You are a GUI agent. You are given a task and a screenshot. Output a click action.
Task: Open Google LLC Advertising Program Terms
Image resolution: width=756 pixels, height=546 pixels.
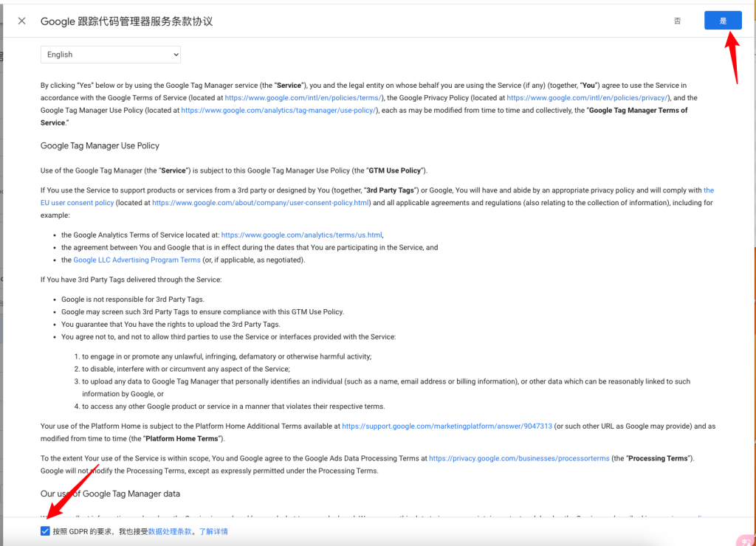tap(137, 260)
